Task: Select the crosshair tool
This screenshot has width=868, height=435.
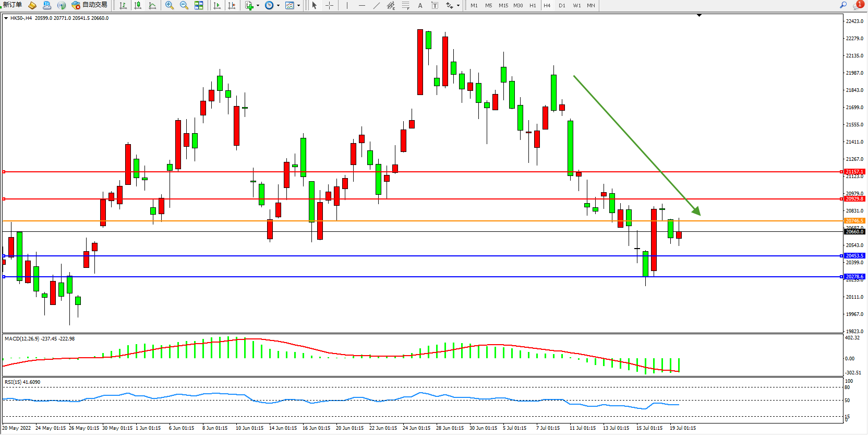Action: tap(330, 5)
